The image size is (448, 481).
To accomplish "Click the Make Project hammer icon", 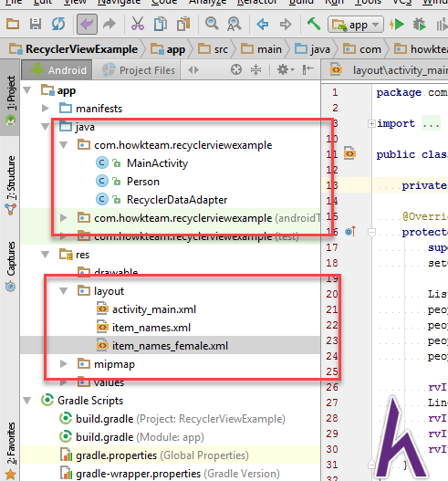I will coord(314,24).
